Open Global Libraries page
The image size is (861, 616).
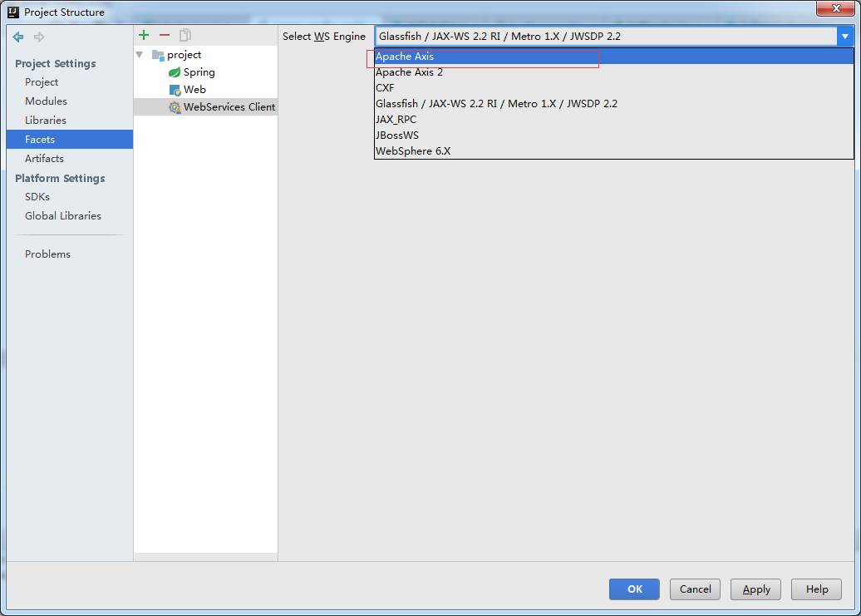[x=70, y=216]
